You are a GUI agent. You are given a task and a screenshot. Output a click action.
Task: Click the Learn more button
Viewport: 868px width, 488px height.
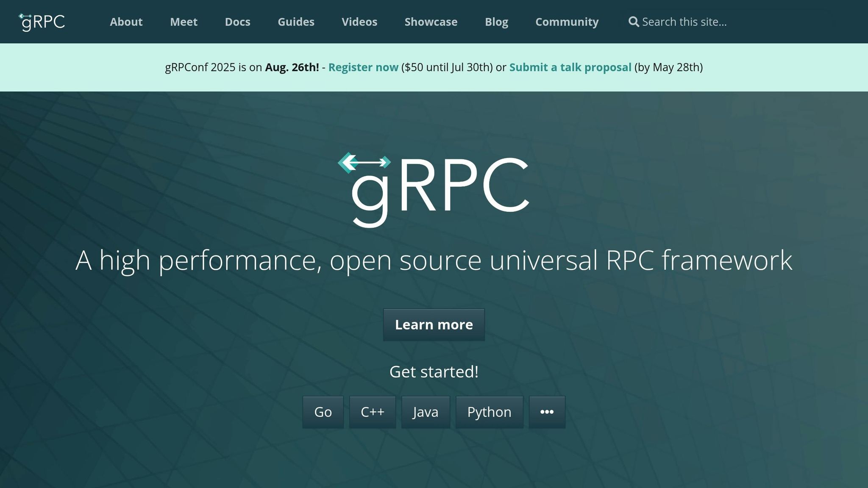pos(434,324)
